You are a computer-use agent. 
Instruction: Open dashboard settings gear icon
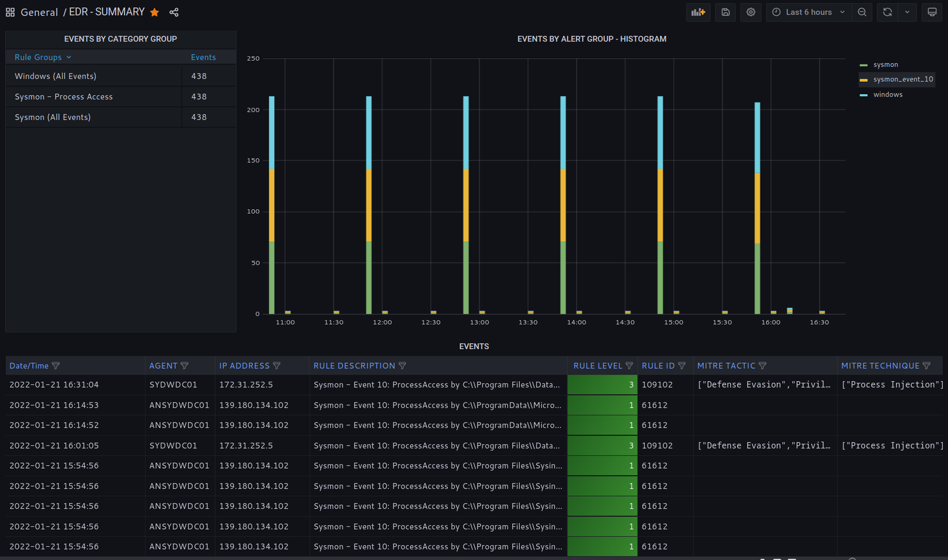tap(751, 12)
